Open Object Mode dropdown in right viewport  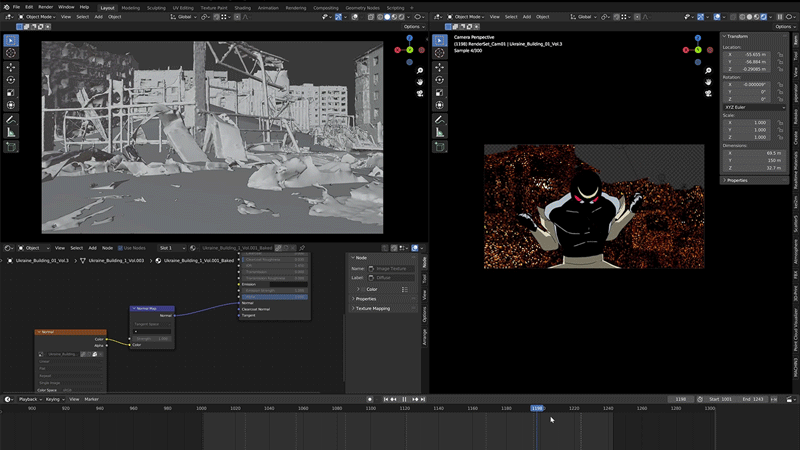click(466, 17)
